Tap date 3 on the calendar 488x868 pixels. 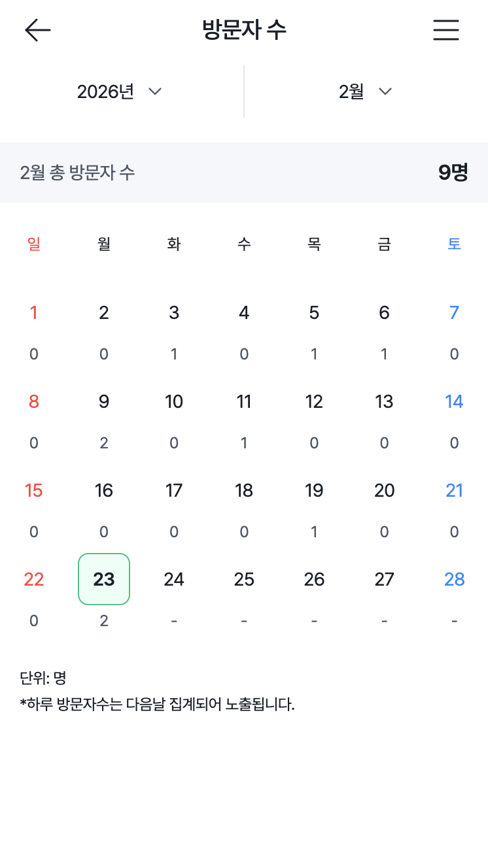[x=174, y=312]
